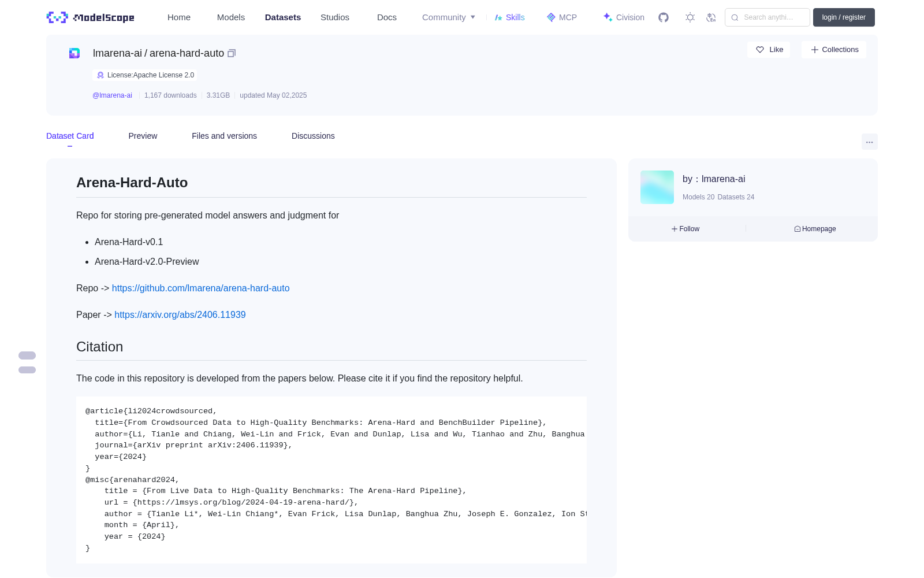Go to the Home page
This screenshot has height=578, width=924.
[179, 17]
